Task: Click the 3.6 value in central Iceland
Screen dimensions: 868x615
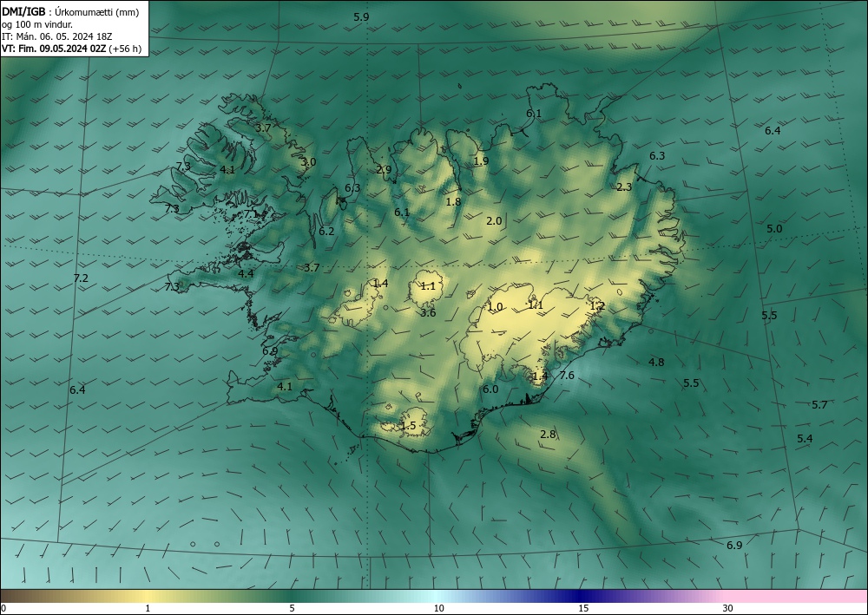Action: tap(428, 313)
